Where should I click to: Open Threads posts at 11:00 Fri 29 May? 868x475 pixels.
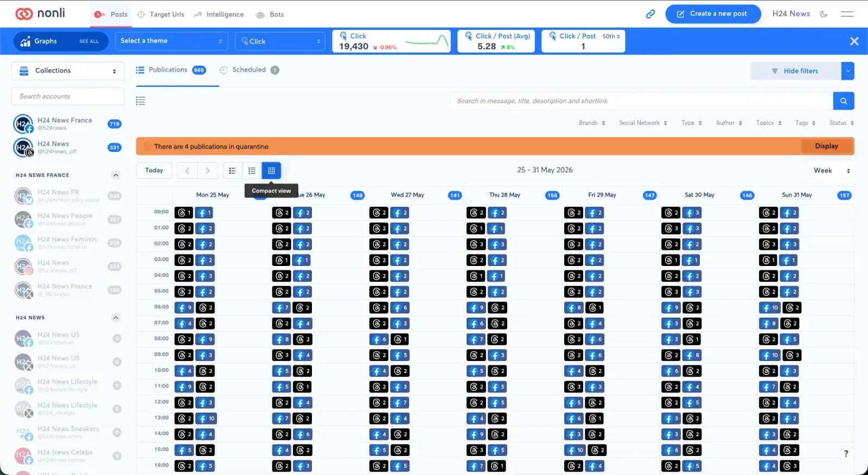tap(573, 387)
